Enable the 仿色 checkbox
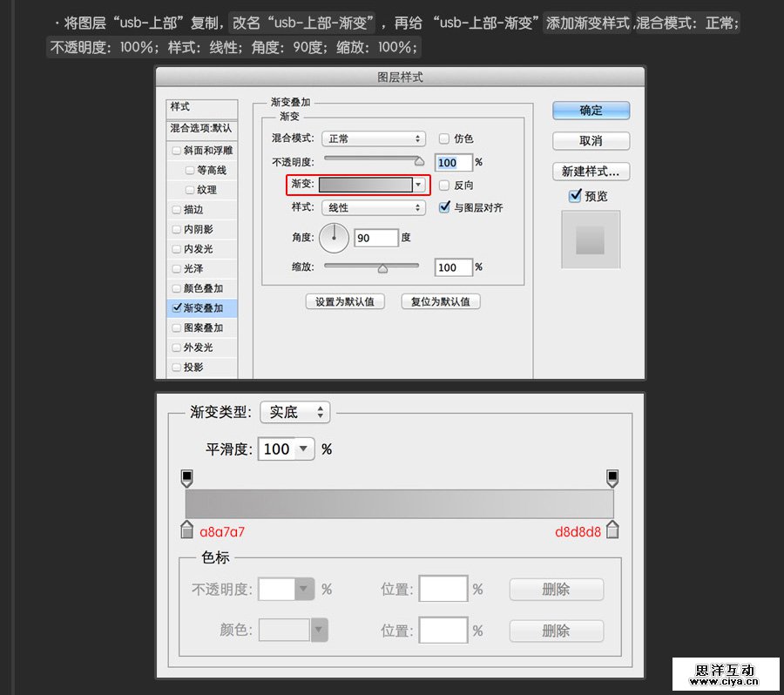784x695 pixels. pyautogui.click(x=444, y=138)
